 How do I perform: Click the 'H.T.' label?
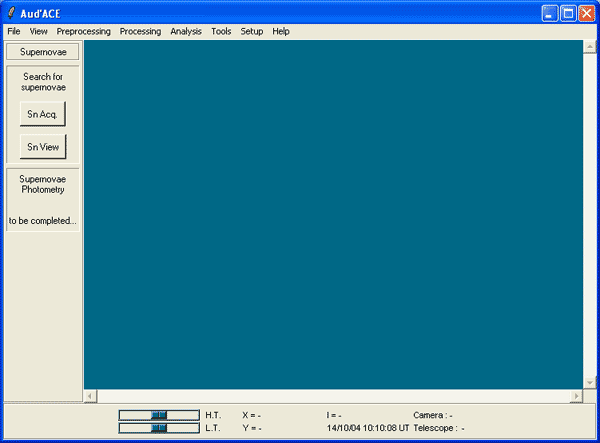pos(213,415)
